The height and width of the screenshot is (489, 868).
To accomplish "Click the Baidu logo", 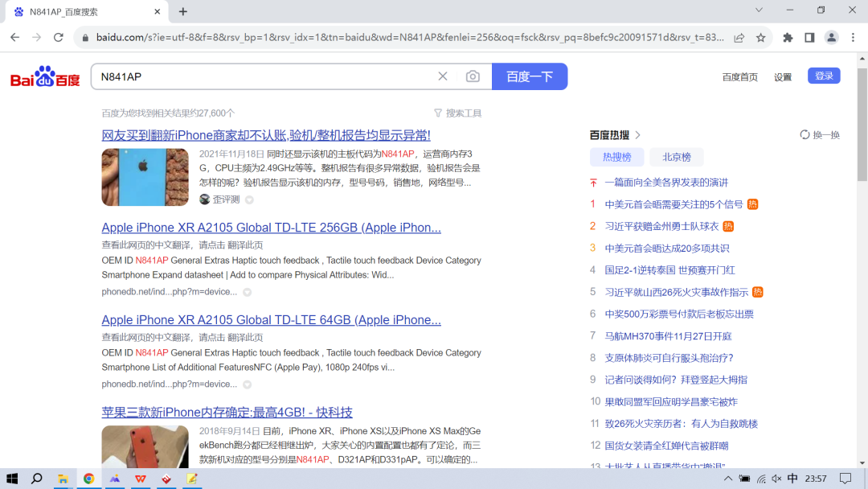I will click(x=45, y=76).
